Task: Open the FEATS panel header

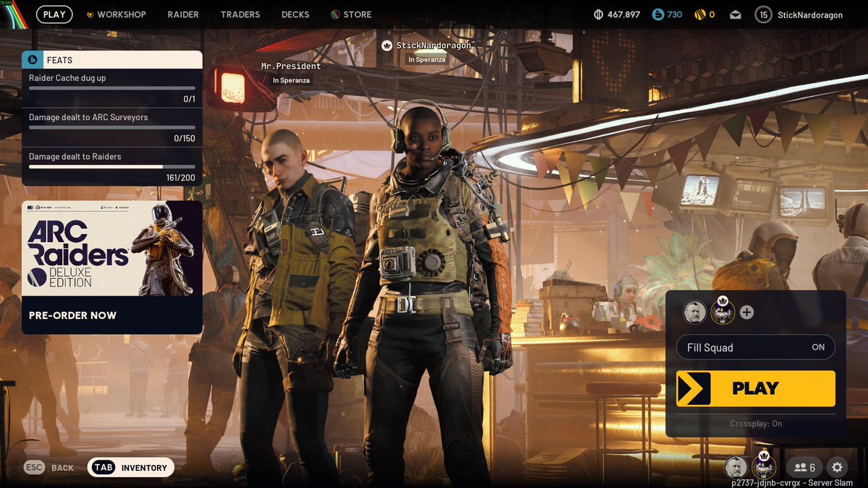Action: [112, 60]
